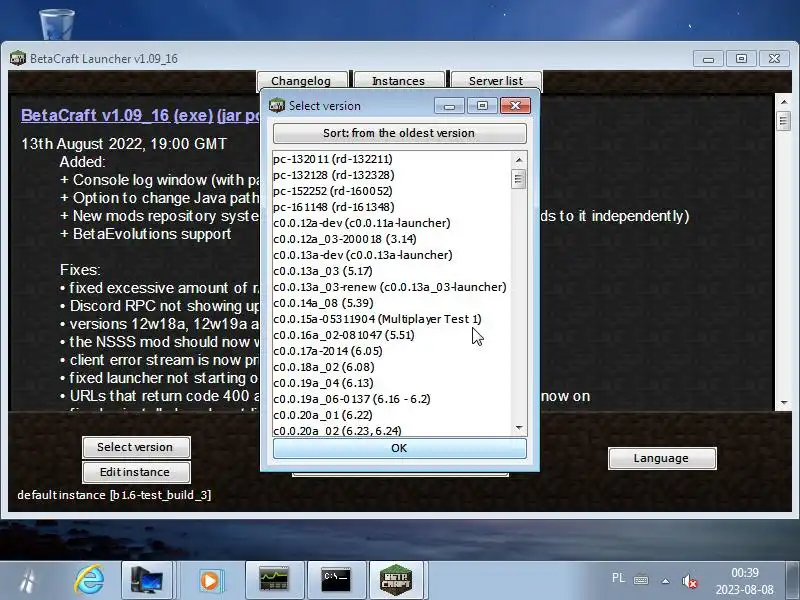This screenshot has width=800, height=600.
Task: Minimize the Select version dialog
Action: click(x=449, y=106)
